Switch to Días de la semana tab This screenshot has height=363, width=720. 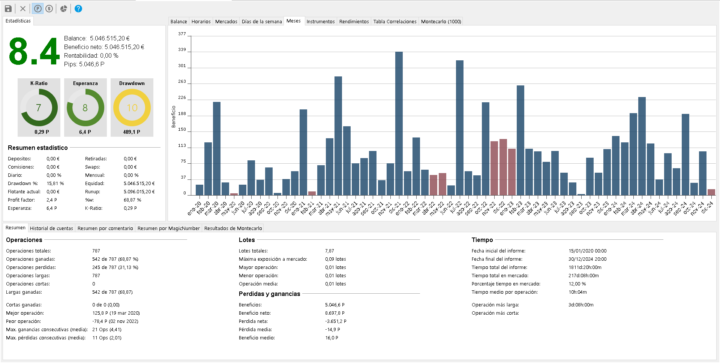[262, 22]
